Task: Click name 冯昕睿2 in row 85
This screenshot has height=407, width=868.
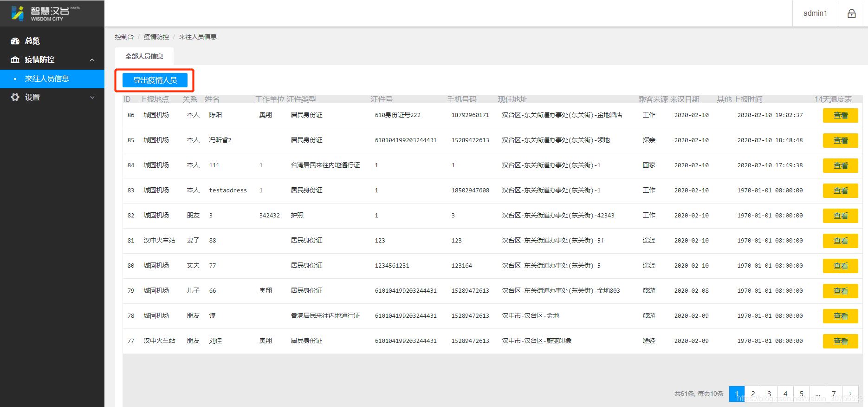Action: click(x=220, y=140)
